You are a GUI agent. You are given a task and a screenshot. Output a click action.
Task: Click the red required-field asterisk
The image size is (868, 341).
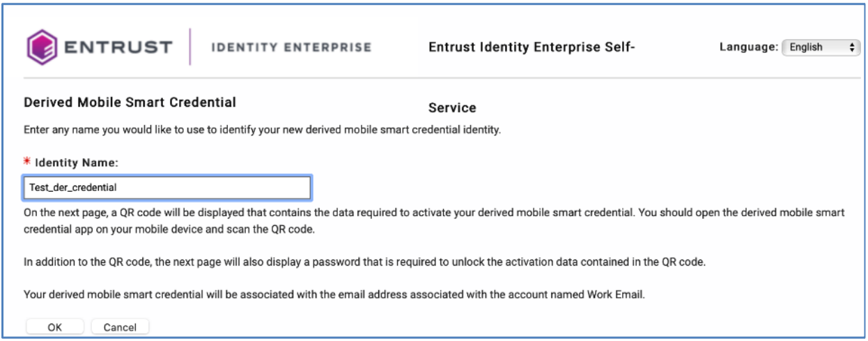pyautogui.click(x=27, y=162)
